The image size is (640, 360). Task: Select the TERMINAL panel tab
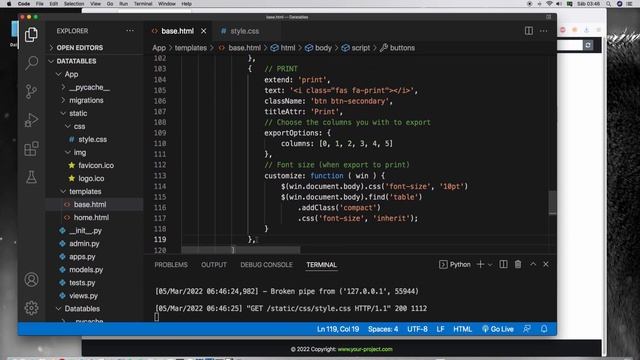pyautogui.click(x=322, y=265)
